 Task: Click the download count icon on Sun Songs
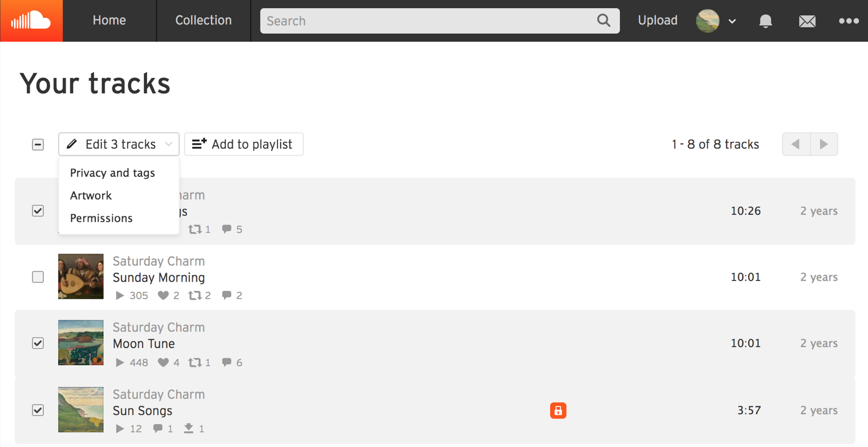[x=189, y=428]
